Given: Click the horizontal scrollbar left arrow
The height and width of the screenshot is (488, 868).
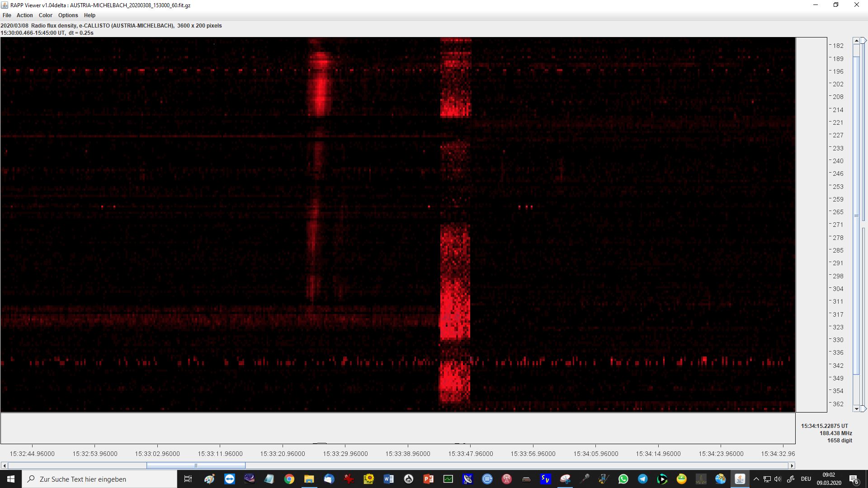Looking at the screenshot, I should pyautogui.click(x=5, y=465).
